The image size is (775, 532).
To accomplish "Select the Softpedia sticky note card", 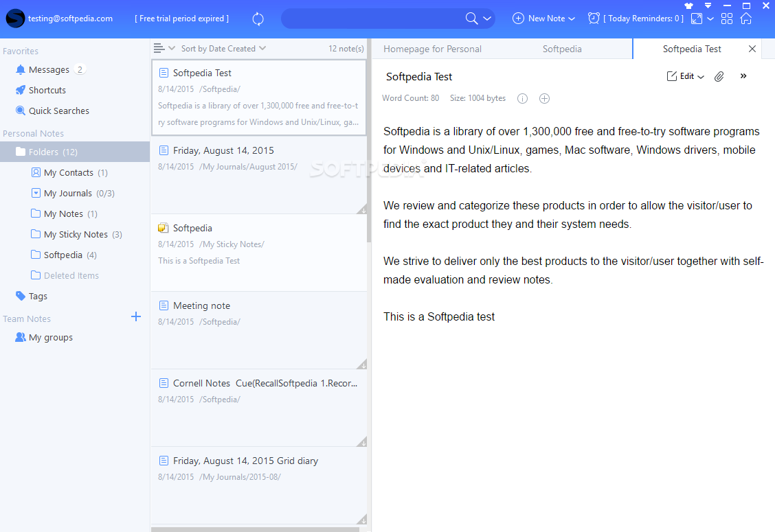I will (259, 253).
